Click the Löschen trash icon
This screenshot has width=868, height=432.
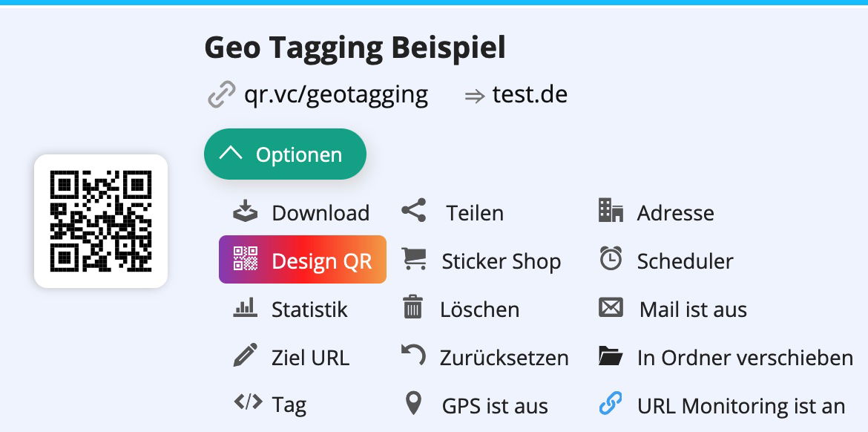pos(413,309)
